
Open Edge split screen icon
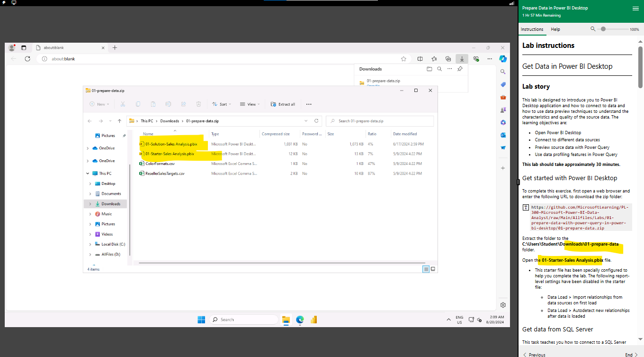click(420, 59)
